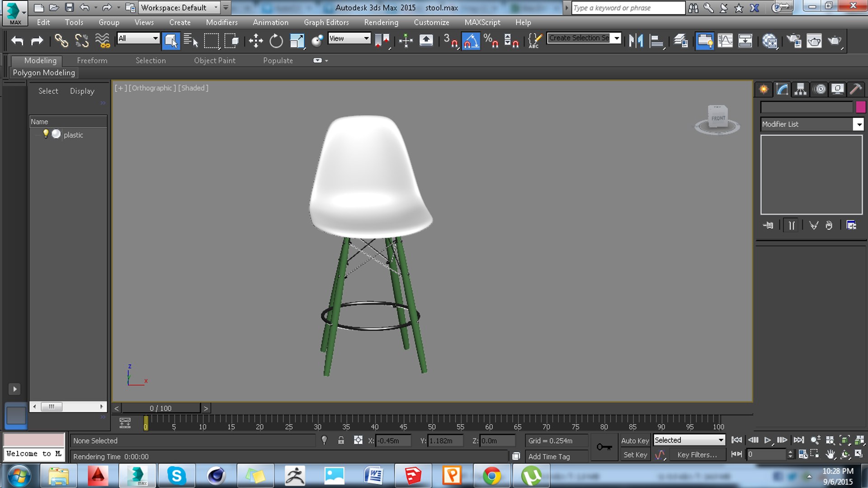Open Select by Name dialog
Viewport: 868px width, 488px height.
[x=191, y=41]
